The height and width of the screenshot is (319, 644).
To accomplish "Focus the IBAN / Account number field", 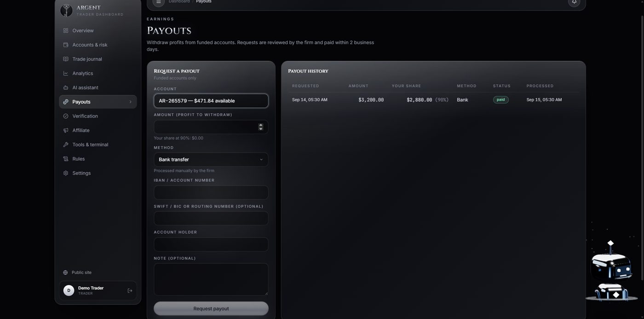I will [211, 192].
